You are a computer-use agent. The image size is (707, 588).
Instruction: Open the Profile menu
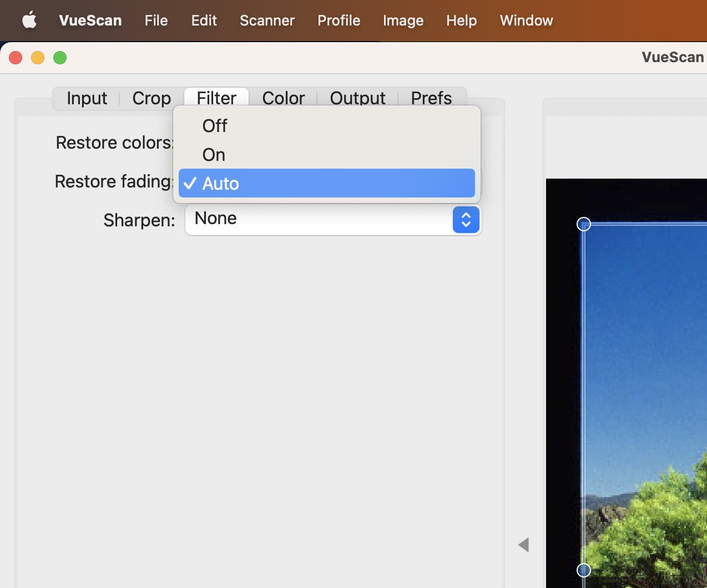[x=339, y=21]
